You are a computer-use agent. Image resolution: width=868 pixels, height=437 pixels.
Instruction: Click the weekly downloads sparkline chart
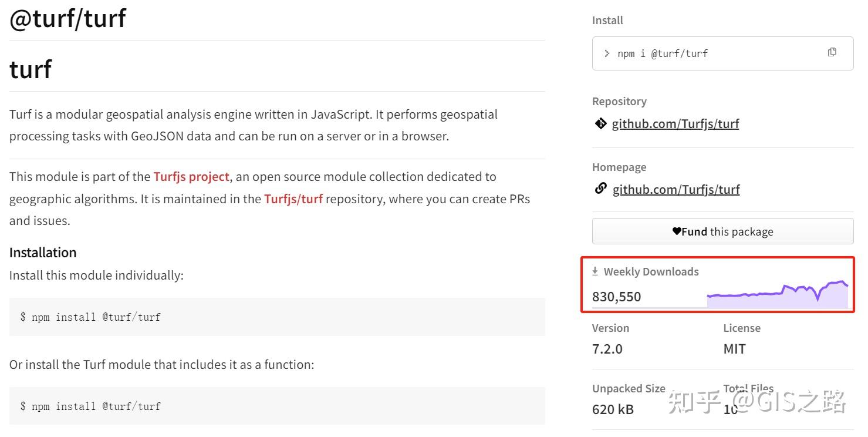coord(778,295)
